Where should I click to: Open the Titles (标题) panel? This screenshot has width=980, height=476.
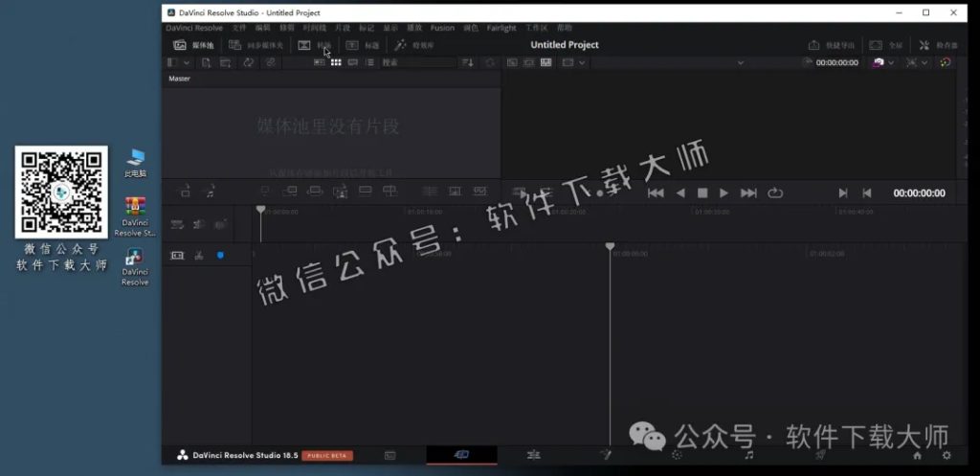click(x=362, y=45)
